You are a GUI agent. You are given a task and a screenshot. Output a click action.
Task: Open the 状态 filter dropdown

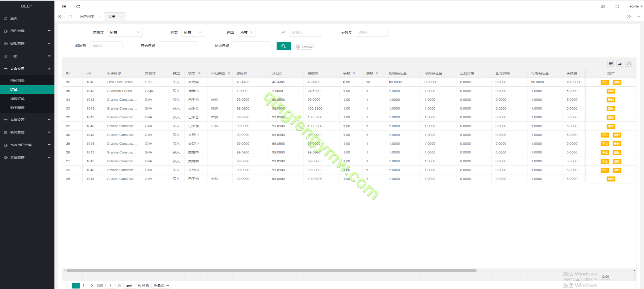coord(192,32)
